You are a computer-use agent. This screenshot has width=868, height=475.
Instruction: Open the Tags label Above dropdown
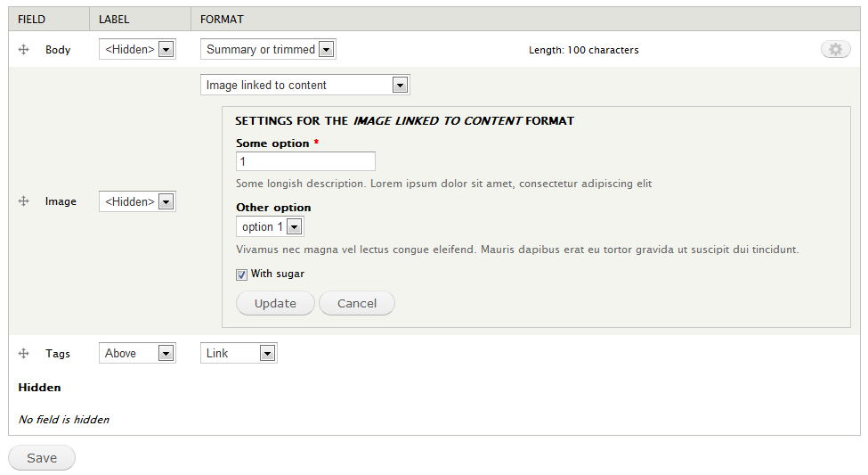(137, 354)
